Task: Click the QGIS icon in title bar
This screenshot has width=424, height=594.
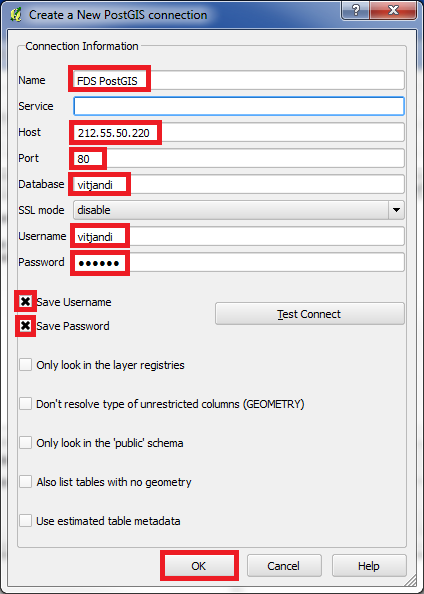Action: tap(15, 15)
